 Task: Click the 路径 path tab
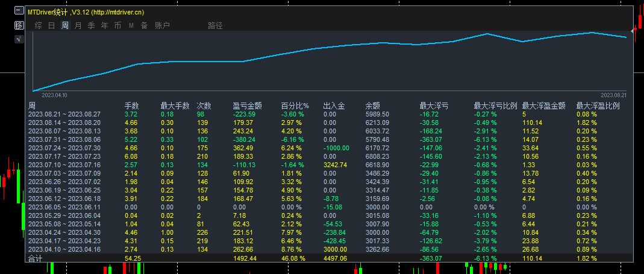point(215,25)
